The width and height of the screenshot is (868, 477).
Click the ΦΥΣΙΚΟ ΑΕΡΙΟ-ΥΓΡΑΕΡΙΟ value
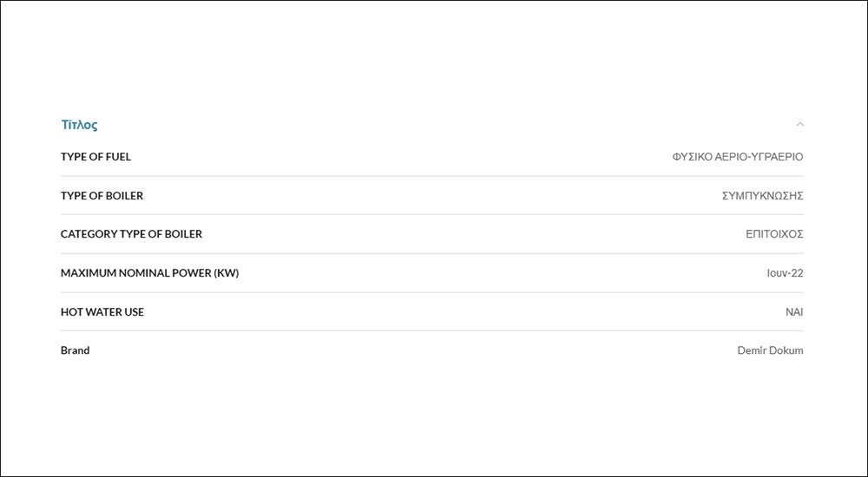coord(737,157)
